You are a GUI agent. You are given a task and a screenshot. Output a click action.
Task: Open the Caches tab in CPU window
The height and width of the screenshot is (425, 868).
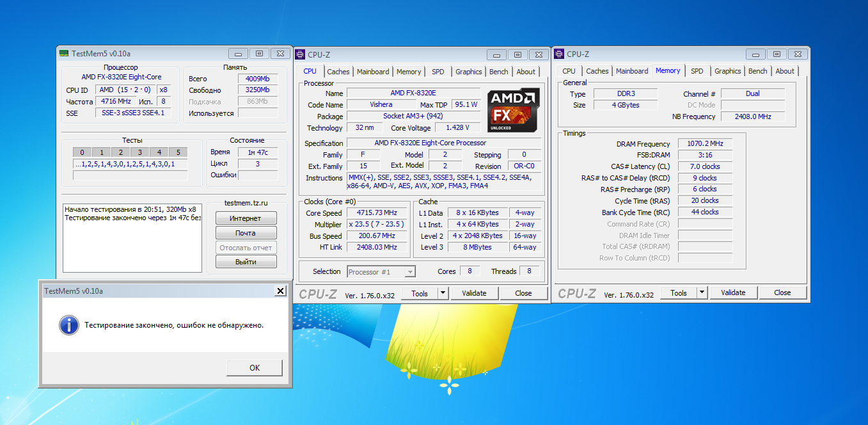pyautogui.click(x=338, y=72)
